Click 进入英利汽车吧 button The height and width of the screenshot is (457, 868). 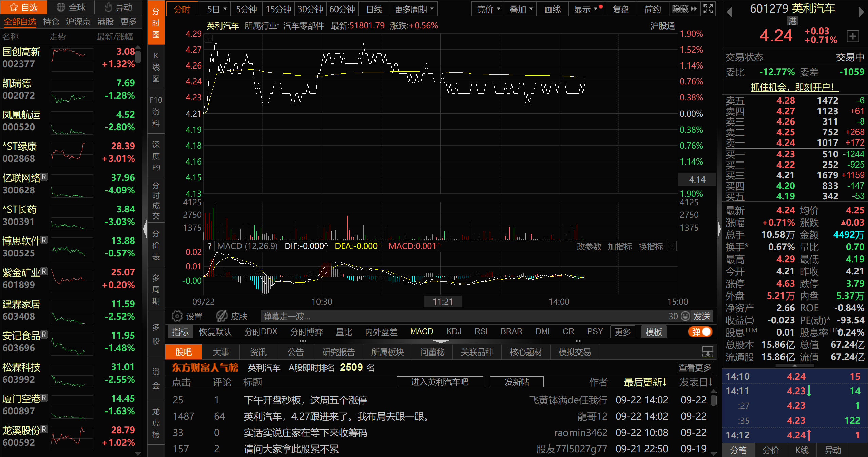[x=440, y=382]
